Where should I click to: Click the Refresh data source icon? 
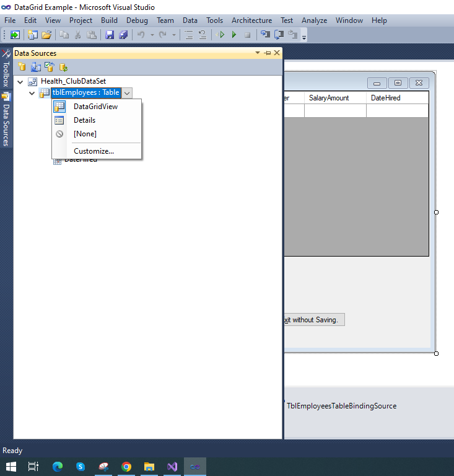tap(63, 67)
